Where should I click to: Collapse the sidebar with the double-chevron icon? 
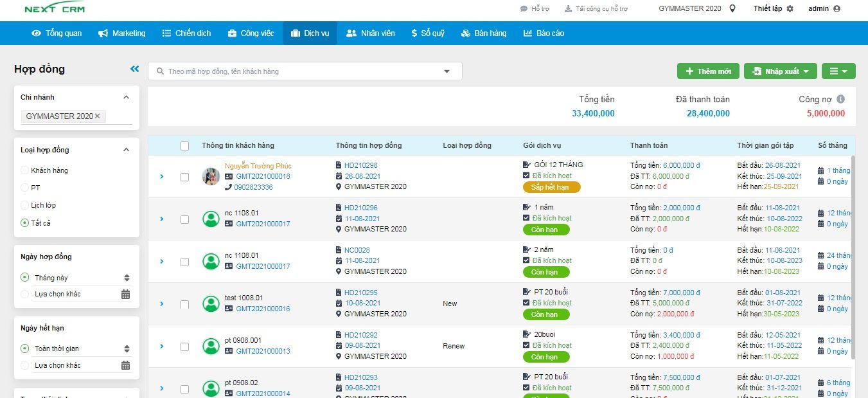[134, 68]
